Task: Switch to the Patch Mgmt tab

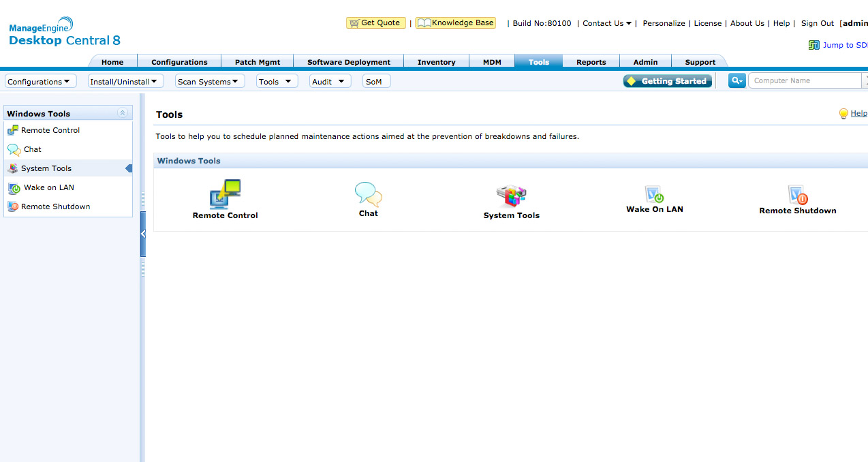Action: 258,62
